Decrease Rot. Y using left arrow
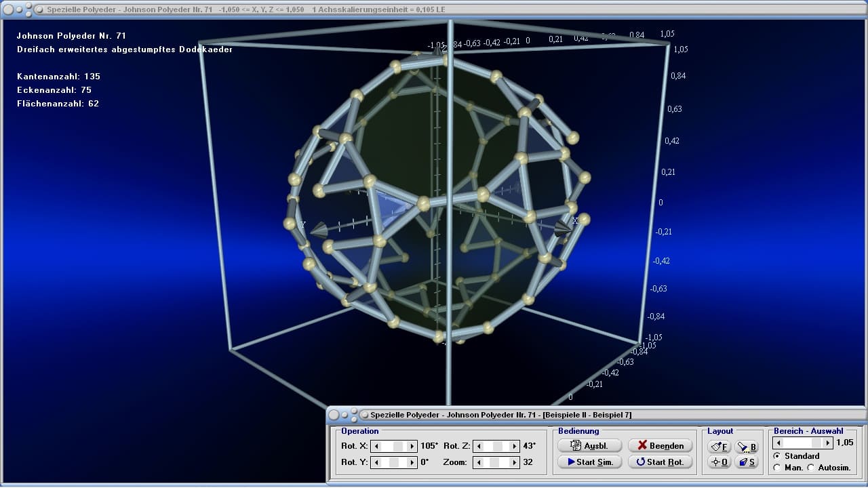The image size is (868, 488). [377, 462]
